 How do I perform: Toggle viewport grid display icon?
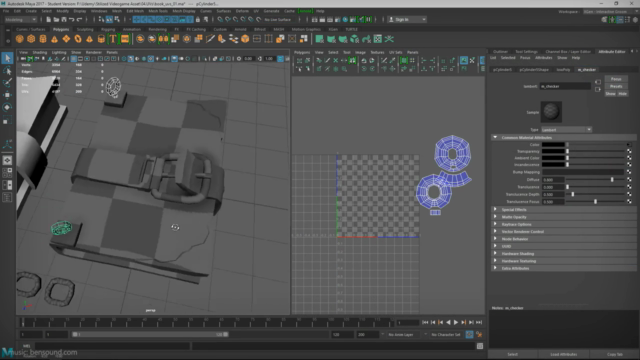click(x=74, y=59)
